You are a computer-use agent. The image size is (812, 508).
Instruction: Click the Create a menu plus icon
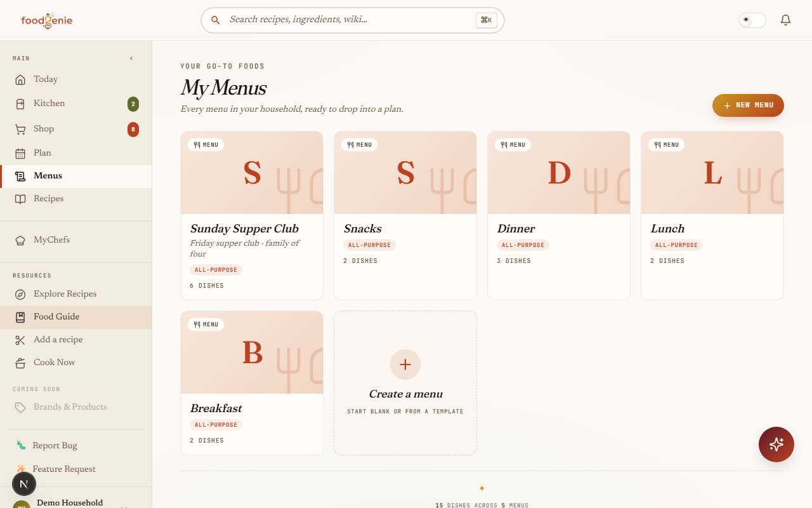[405, 364]
